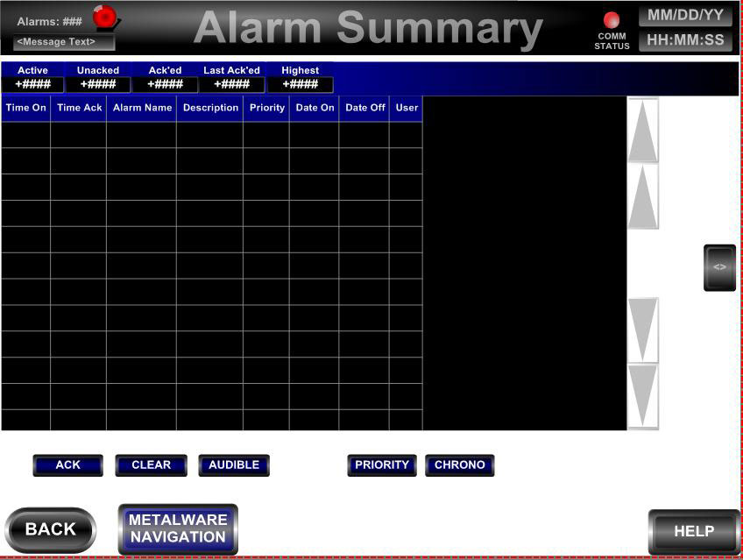This screenshot has width=743, height=560.
Task: Click the Time On column header
Action: pos(26,108)
